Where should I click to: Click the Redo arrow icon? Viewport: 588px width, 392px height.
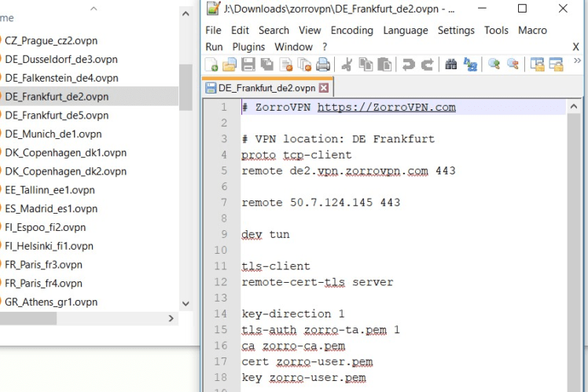point(427,65)
